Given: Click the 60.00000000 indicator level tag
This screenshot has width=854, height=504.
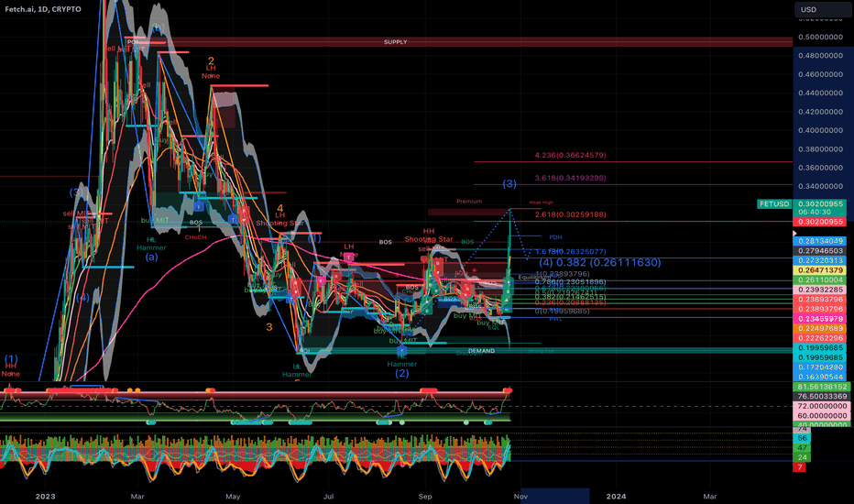Looking at the screenshot, I should [822, 416].
